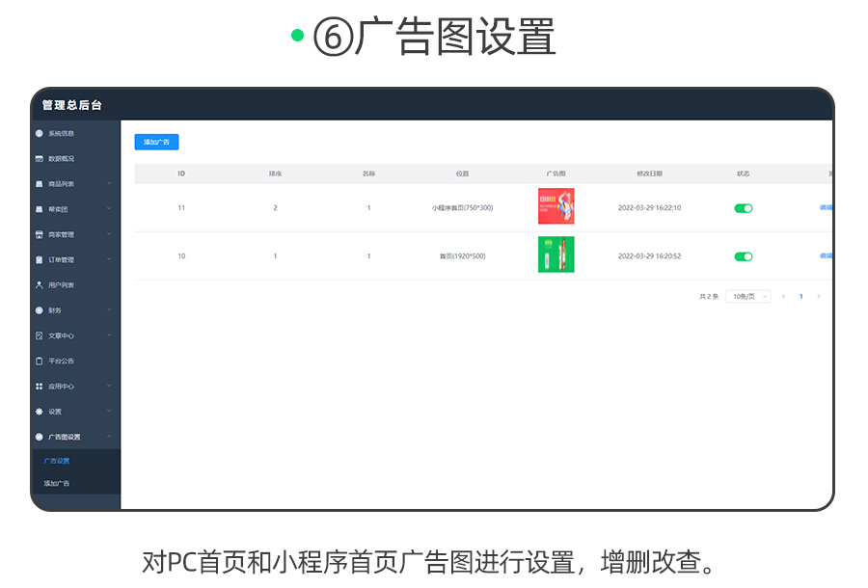Toggle status switch for ad ID 11

coord(743,207)
